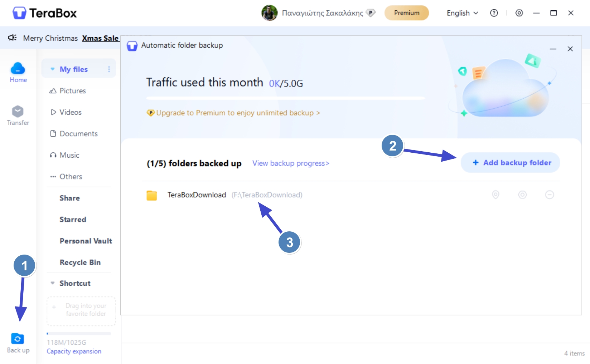
Task: Open the Xmas Sale link
Action: click(100, 38)
